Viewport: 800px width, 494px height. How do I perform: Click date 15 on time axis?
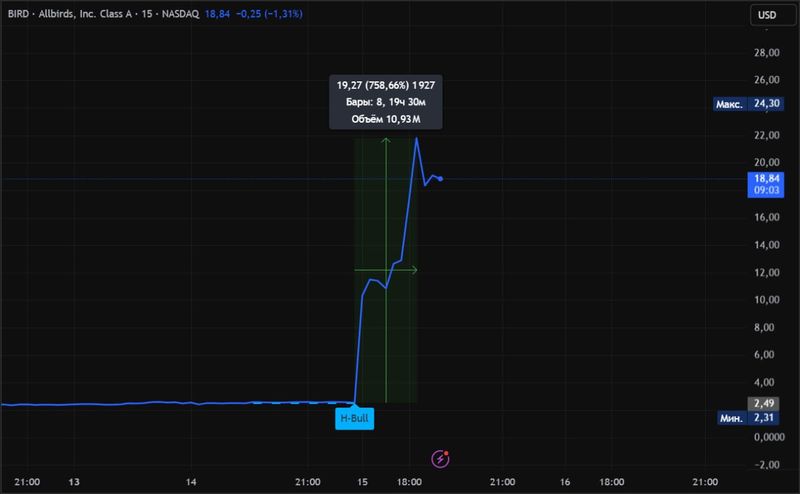tap(361, 481)
